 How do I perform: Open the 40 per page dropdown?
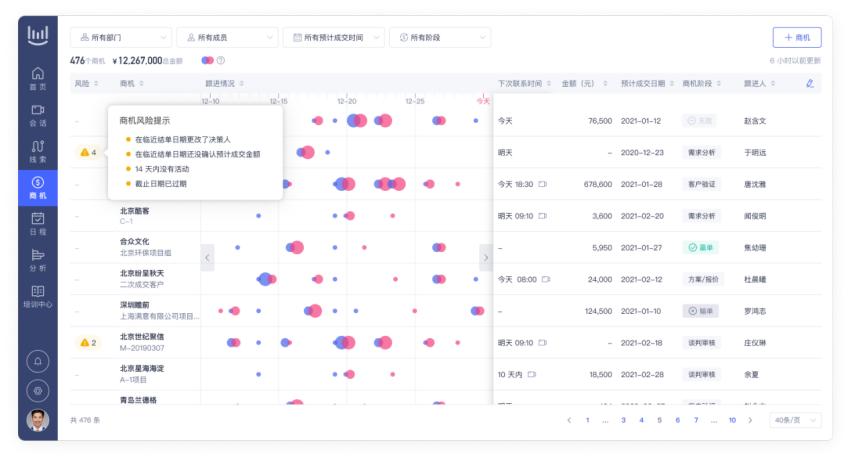tap(795, 420)
